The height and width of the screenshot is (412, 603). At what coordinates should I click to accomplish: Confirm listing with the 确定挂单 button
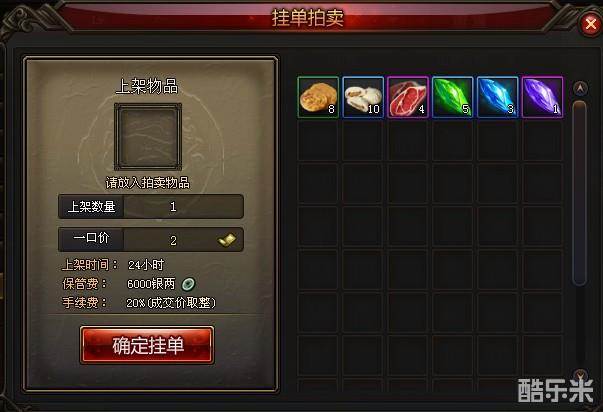click(x=147, y=345)
